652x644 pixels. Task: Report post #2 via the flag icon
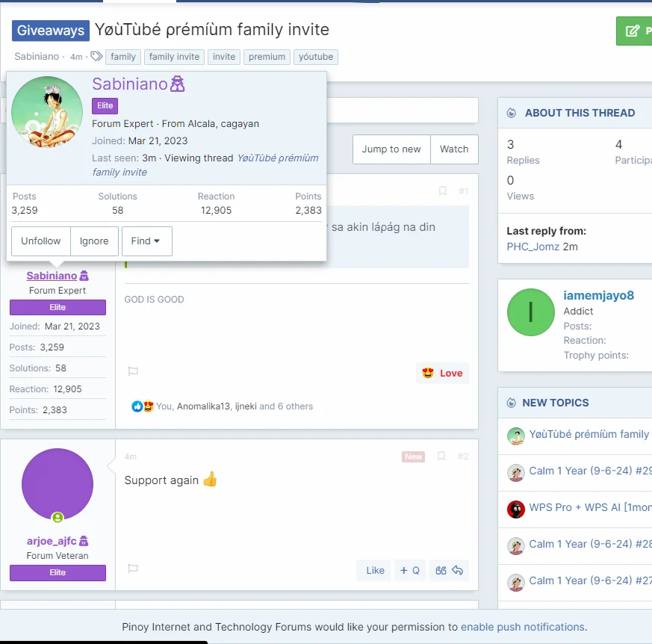pos(133,569)
